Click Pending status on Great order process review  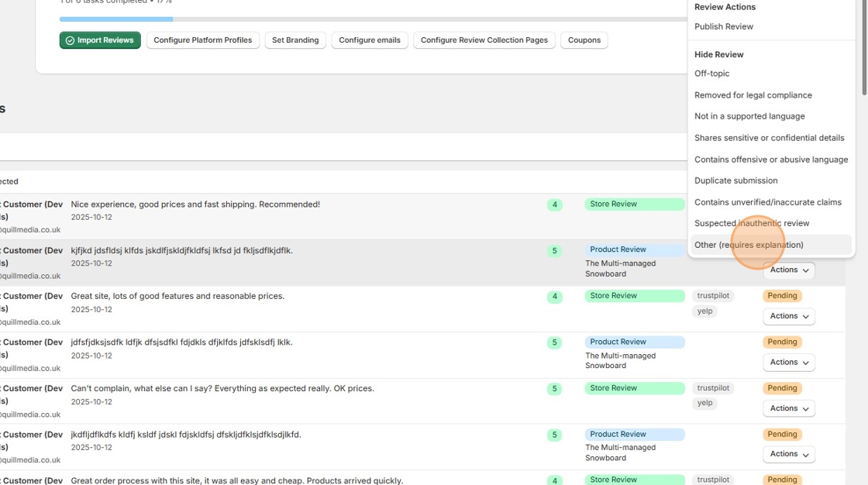click(782, 480)
